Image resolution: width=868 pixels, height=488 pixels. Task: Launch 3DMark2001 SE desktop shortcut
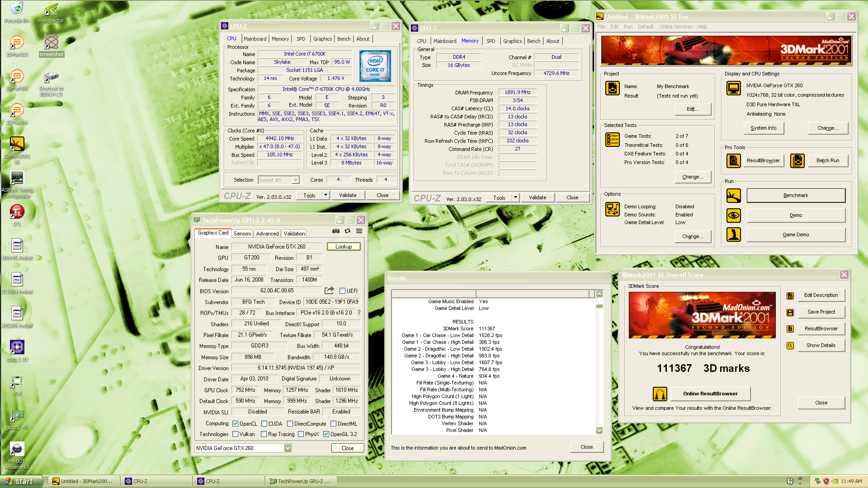click(17, 144)
